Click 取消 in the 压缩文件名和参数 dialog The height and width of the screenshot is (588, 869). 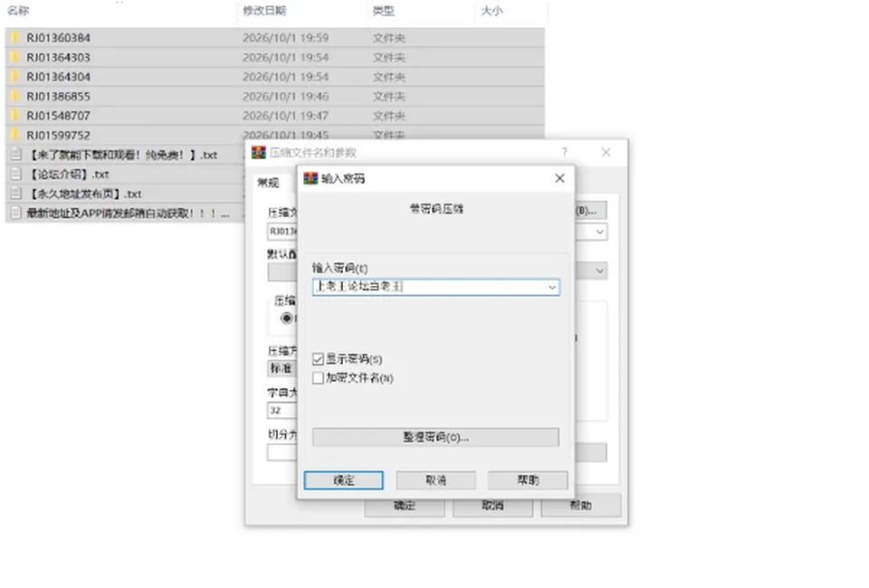click(492, 506)
